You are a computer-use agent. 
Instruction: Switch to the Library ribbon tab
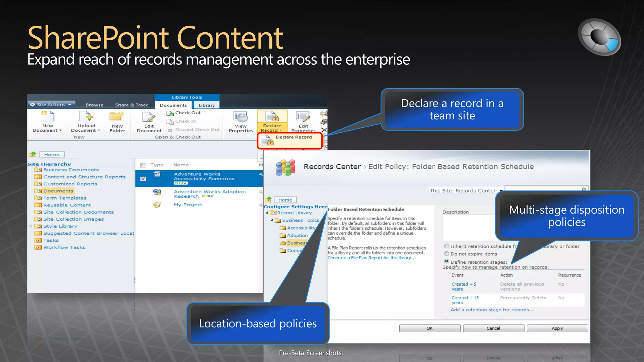207,105
